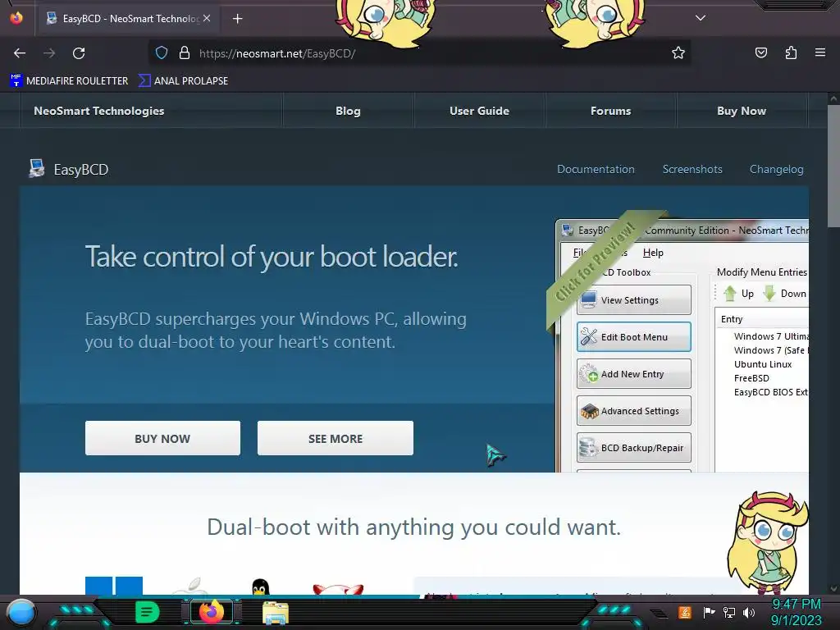
Task: Open the NeoSmart Technologies nav item
Action: [x=99, y=111]
